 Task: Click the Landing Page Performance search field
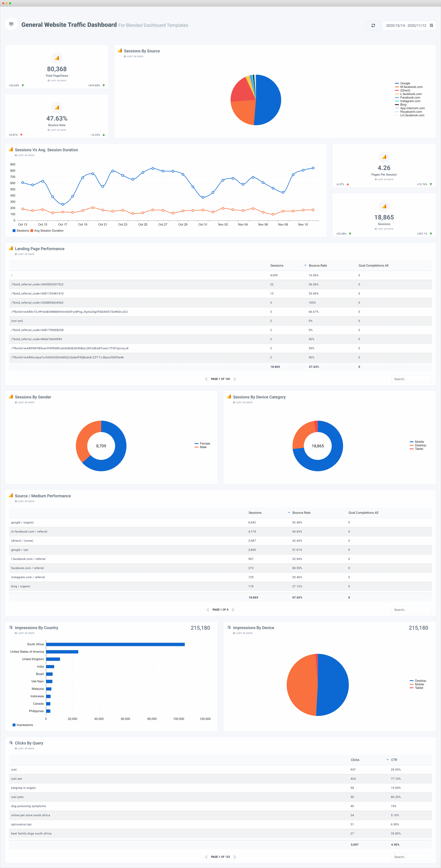411,379
